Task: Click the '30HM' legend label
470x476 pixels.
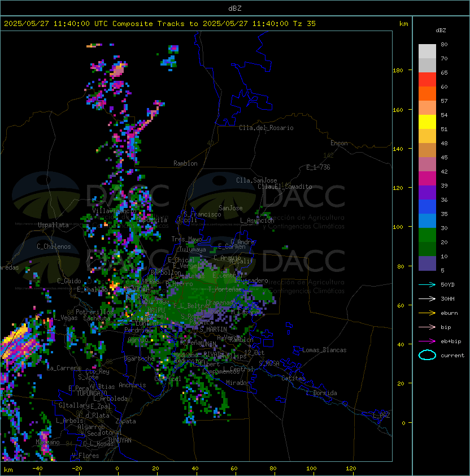Action: (x=447, y=298)
